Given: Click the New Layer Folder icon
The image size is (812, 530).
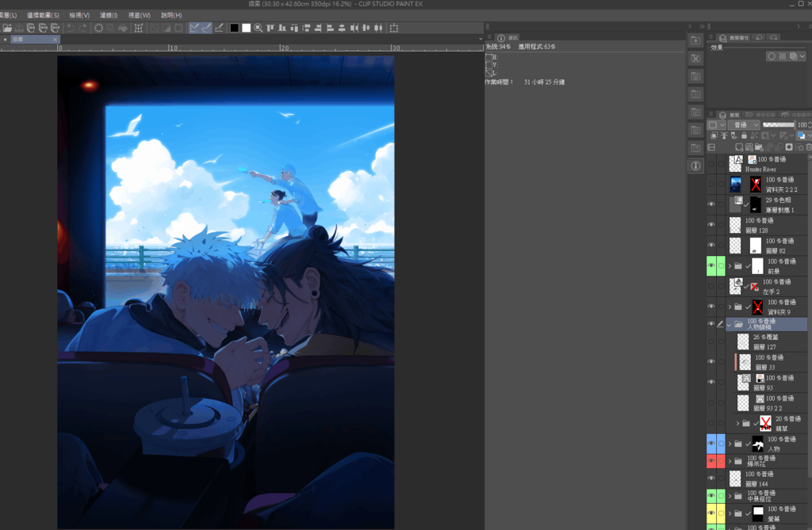Looking at the screenshot, I should click(x=759, y=147).
